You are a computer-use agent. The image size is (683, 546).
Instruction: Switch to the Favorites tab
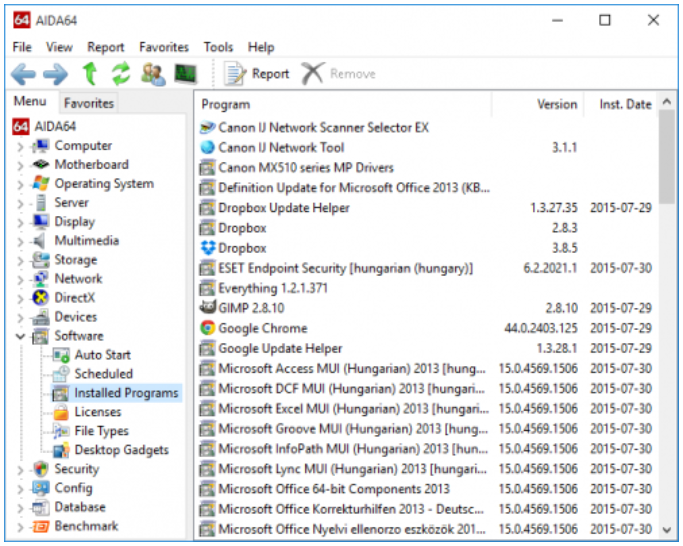click(x=88, y=103)
